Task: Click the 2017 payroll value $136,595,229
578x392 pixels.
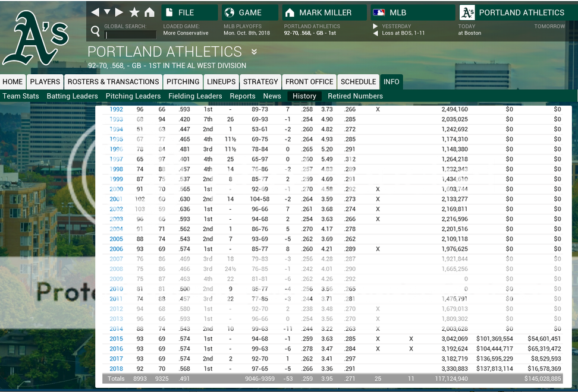Action: tap(494, 359)
